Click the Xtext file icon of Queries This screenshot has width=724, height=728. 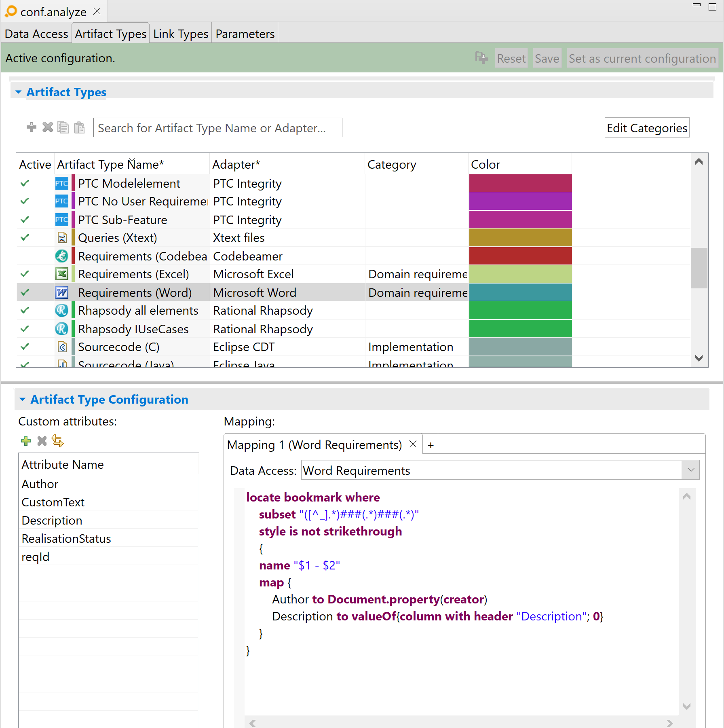point(62,237)
